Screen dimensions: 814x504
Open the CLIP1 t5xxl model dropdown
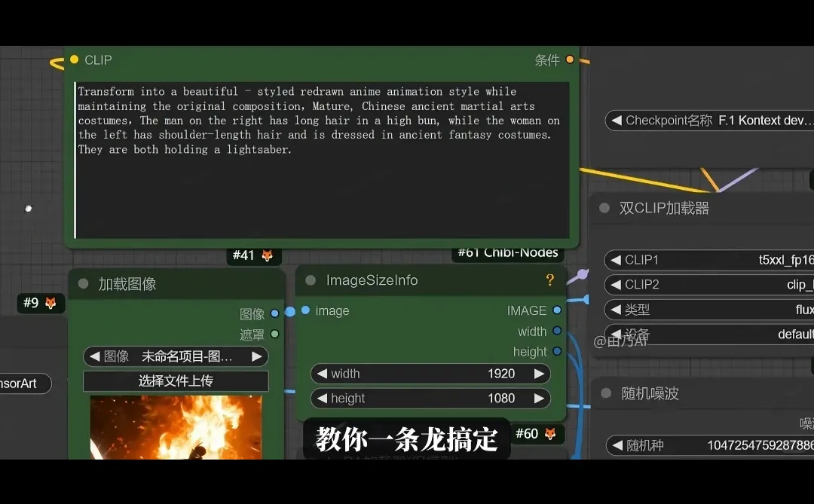tap(710, 259)
